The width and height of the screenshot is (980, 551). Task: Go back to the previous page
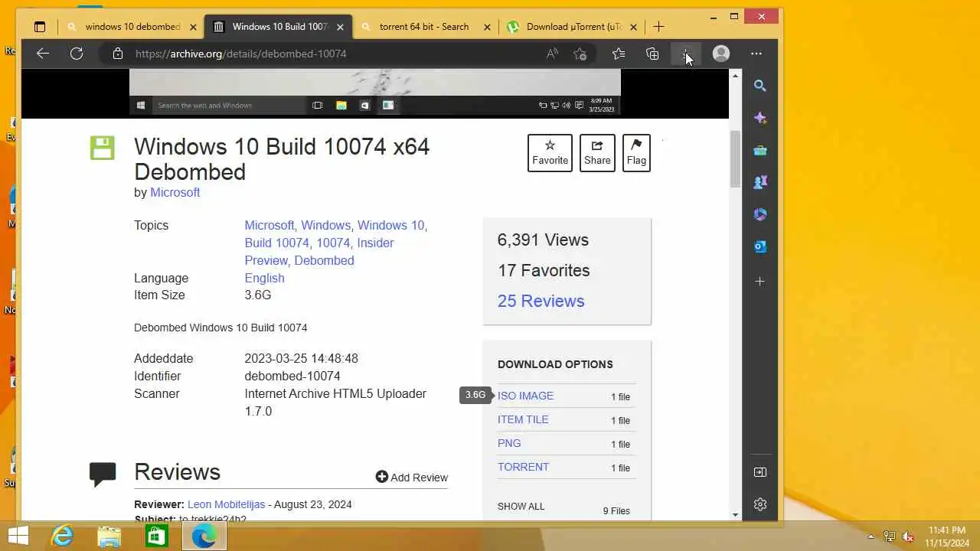43,54
